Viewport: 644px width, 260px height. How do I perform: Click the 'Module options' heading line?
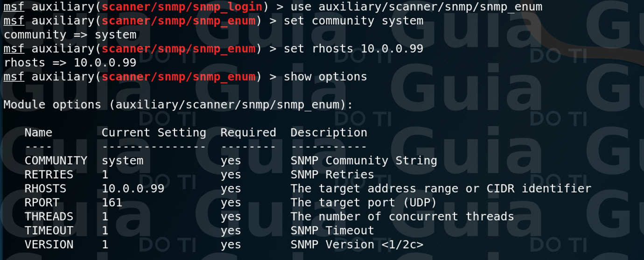178,105
